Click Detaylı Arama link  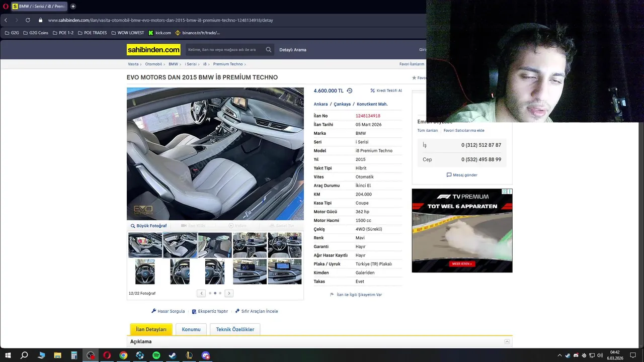(293, 50)
